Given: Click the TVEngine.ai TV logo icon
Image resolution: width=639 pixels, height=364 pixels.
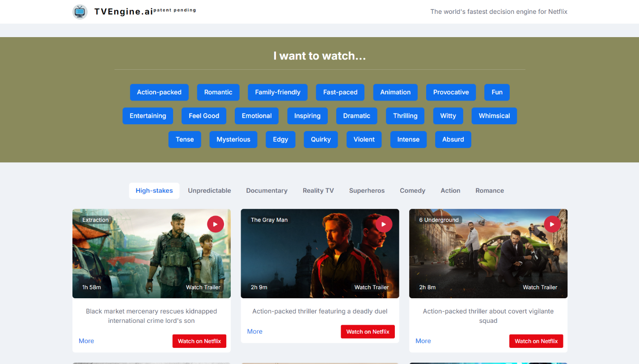Looking at the screenshot, I should point(80,12).
